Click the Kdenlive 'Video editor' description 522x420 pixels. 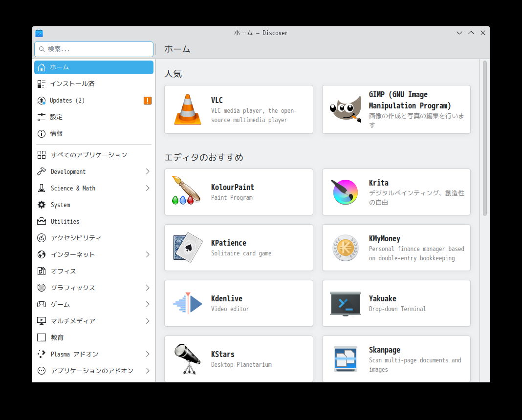(x=230, y=309)
